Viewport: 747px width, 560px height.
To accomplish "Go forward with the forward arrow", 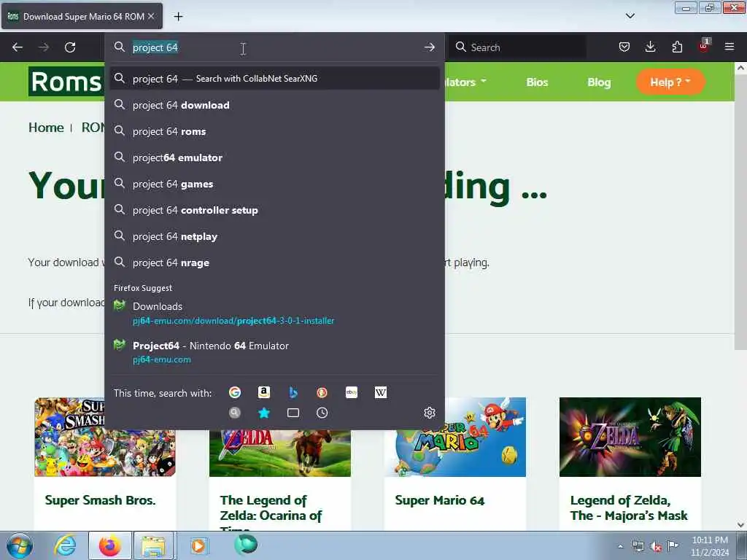I will [43, 47].
